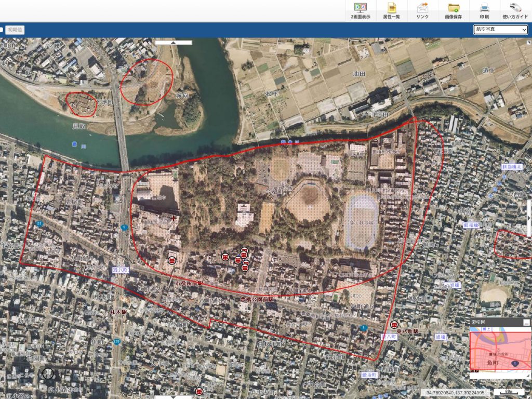
Task: Click the 鍛冶町 intersection label
Action: 369,375
